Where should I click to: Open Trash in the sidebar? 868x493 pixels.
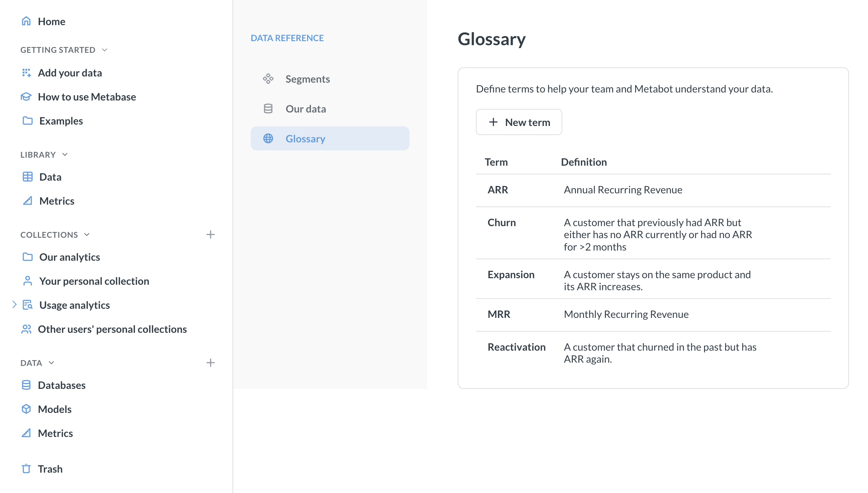coord(50,469)
